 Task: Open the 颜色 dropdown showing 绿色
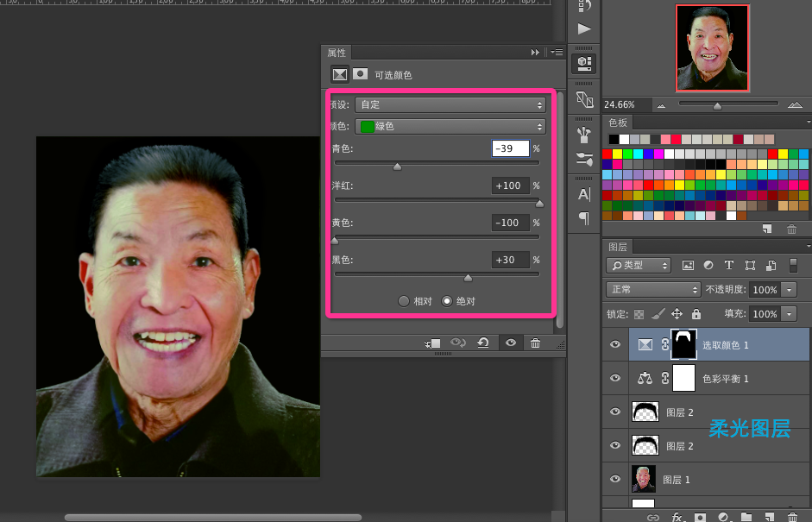tap(450, 126)
